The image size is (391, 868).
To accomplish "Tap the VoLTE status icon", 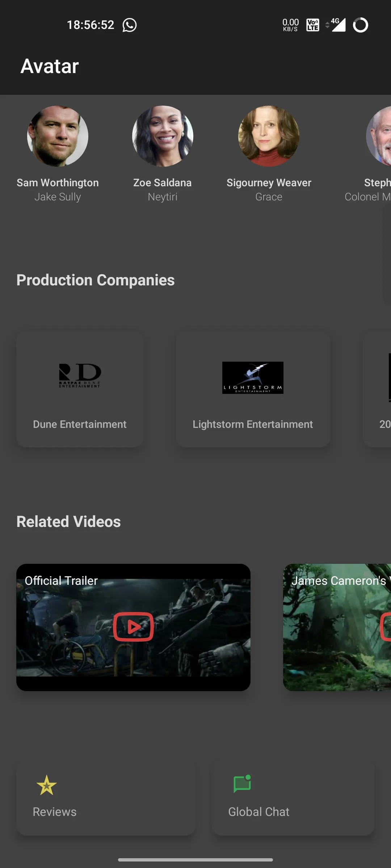I will pyautogui.click(x=313, y=25).
